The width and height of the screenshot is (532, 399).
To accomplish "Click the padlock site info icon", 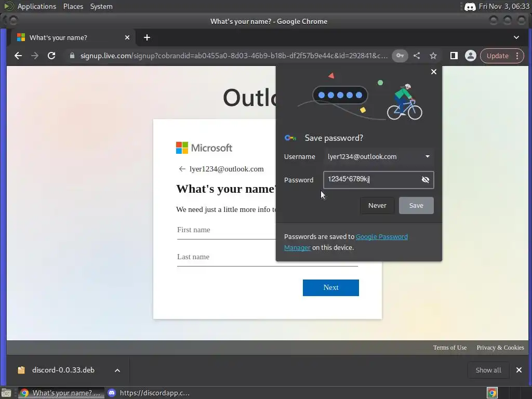I will click(x=72, y=56).
